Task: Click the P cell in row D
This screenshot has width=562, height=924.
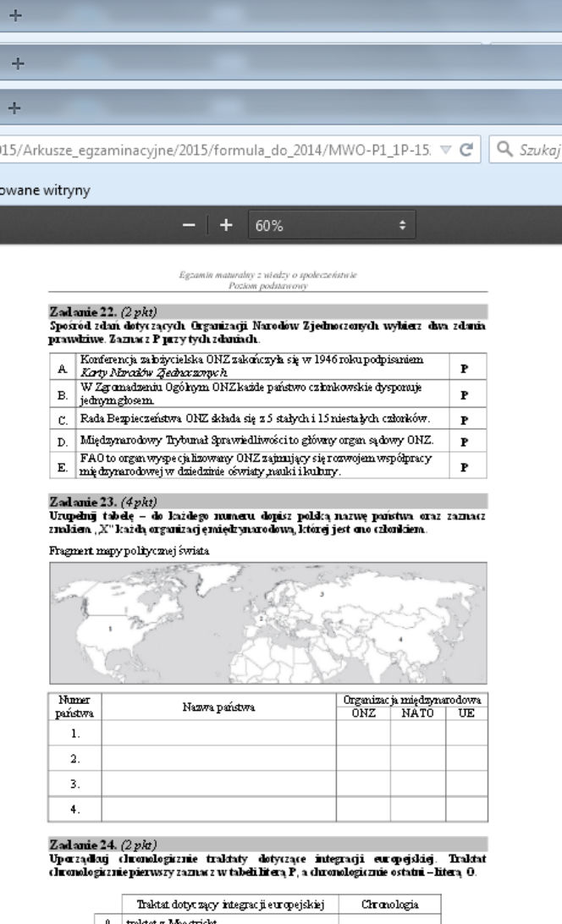Action: [x=468, y=441]
